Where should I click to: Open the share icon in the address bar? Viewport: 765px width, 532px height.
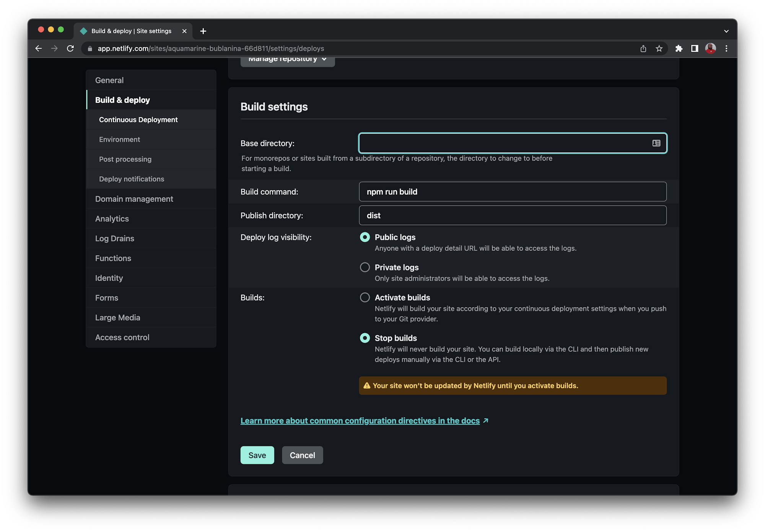point(643,49)
